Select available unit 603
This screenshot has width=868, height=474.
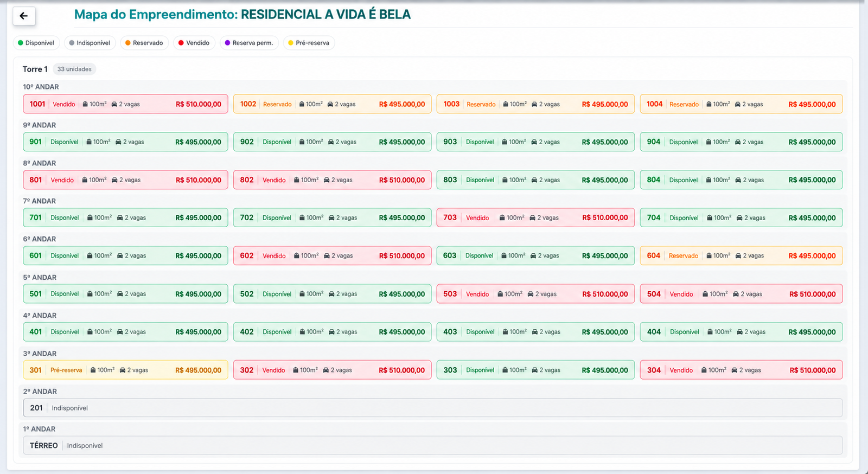[x=535, y=256]
